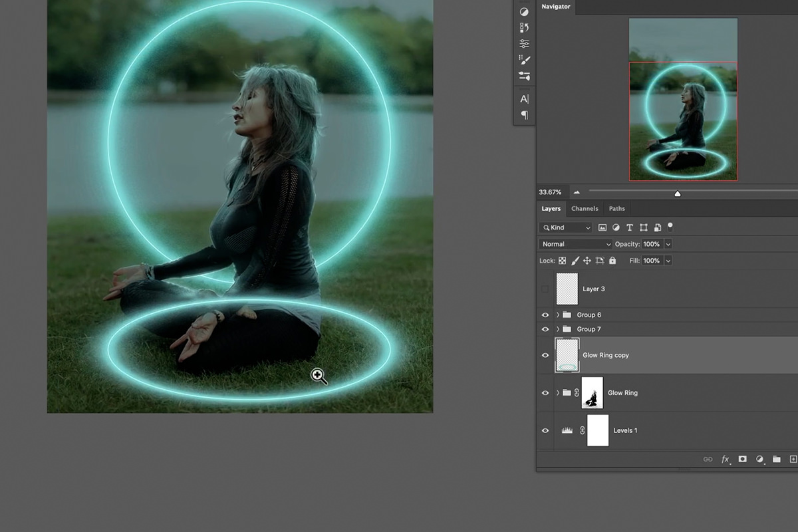Screen dimensions: 798x532
Task: Add a layer mask
Action: click(x=743, y=460)
